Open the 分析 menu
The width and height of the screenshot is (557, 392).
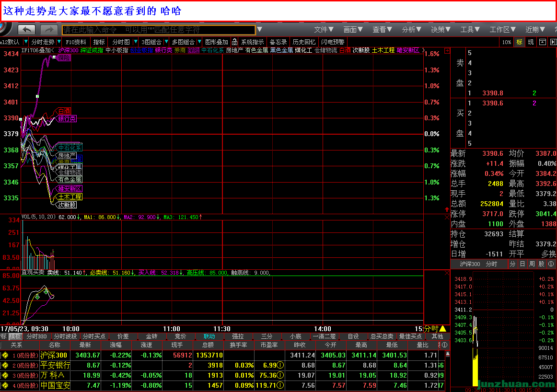coord(411,29)
